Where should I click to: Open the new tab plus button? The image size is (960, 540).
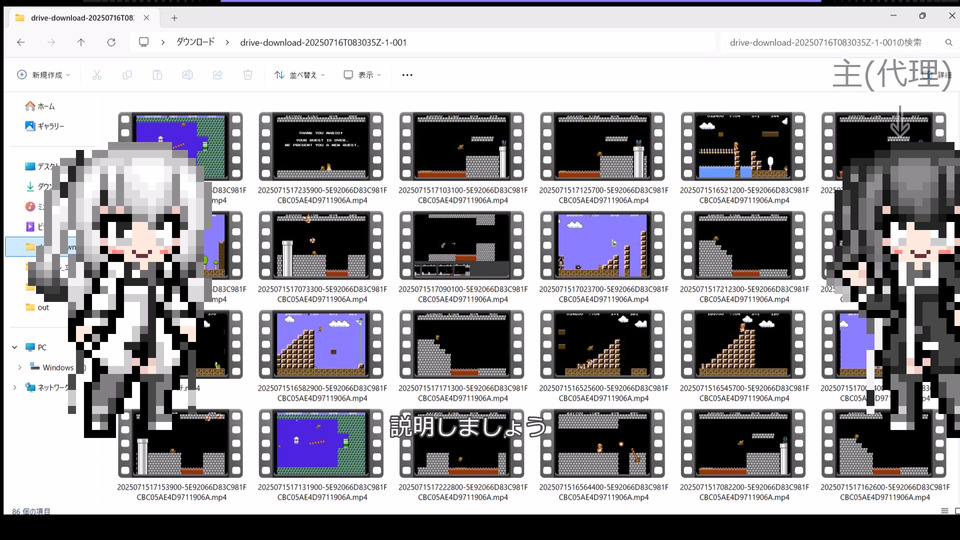[174, 18]
